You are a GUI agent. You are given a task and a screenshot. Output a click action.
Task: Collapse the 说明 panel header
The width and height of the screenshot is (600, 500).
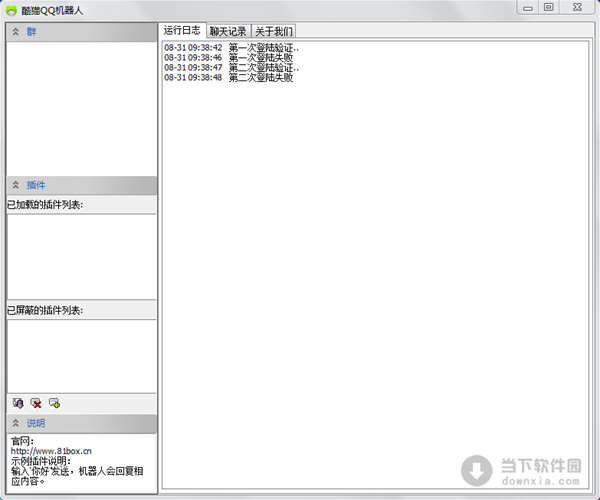point(82,423)
